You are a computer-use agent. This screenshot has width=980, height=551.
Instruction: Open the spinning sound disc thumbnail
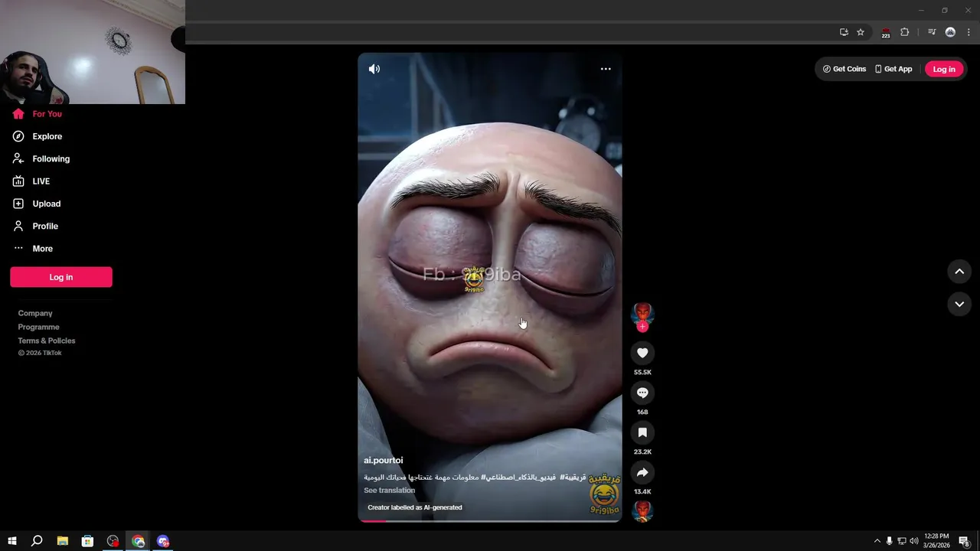pyautogui.click(x=642, y=510)
